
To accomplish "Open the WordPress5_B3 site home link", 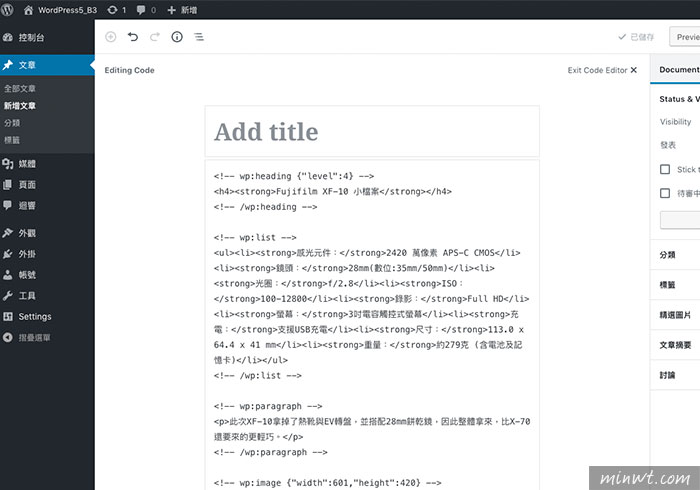I will (x=60, y=10).
